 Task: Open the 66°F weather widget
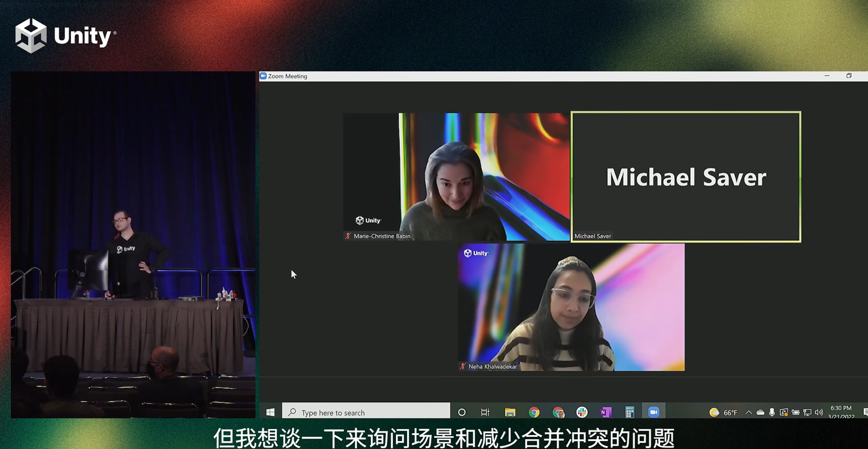tap(724, 412)
